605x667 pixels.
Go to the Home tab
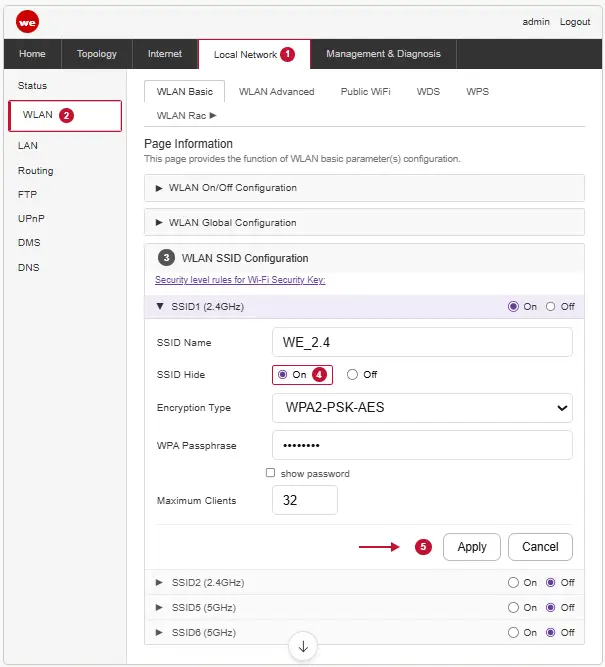tap(32, 54)
